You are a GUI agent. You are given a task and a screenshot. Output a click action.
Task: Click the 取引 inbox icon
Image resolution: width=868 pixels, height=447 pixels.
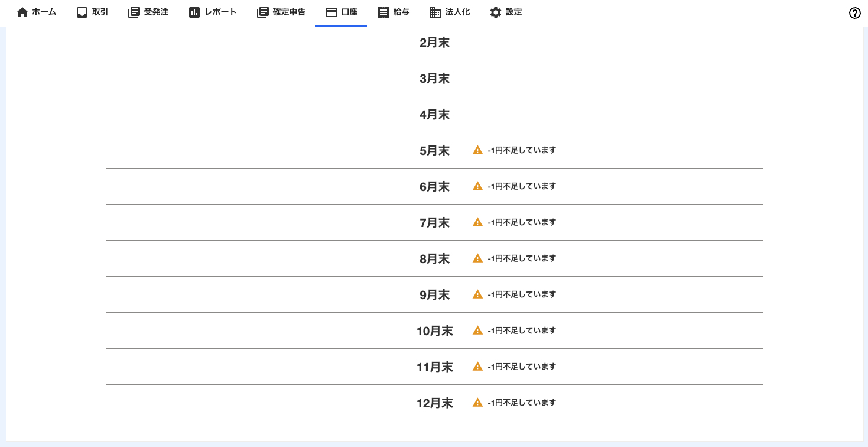coord(82,12)
